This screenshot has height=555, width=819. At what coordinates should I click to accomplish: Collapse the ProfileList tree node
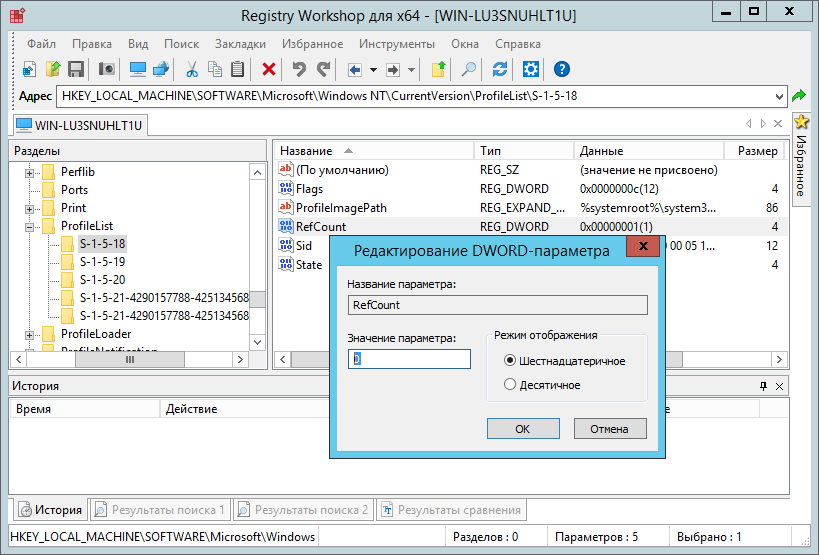(x=30, y=227)
